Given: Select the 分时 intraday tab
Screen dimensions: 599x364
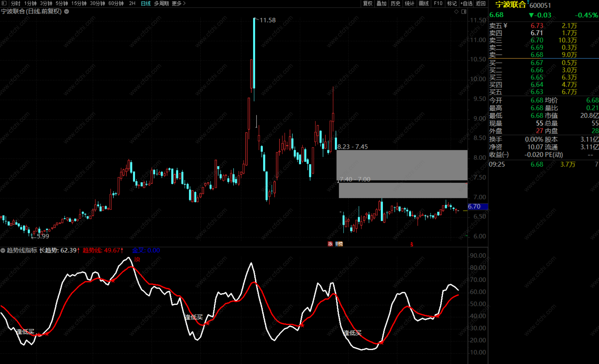Looking at the screenshot, I should [x=16, y=3].
